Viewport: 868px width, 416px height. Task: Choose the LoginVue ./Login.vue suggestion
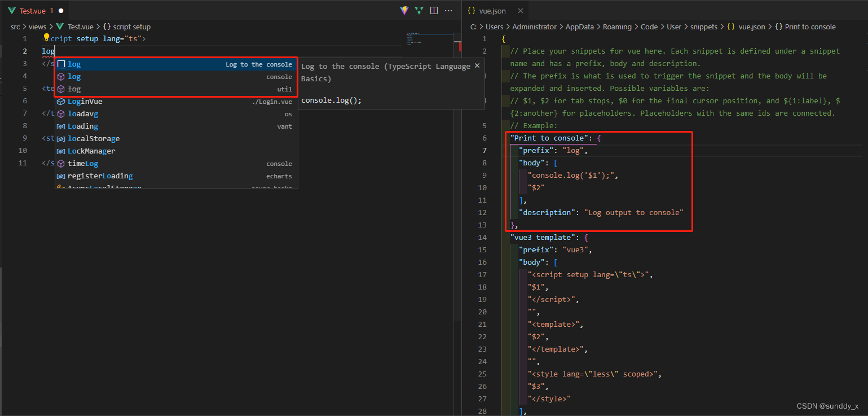click(x=176, y=102)
